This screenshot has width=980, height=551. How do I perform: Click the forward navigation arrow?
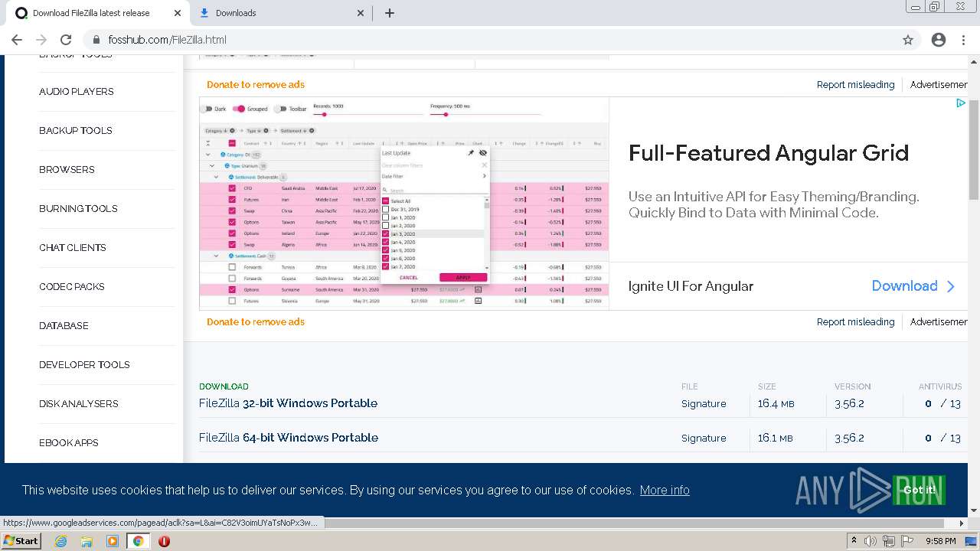coord(41,40)
